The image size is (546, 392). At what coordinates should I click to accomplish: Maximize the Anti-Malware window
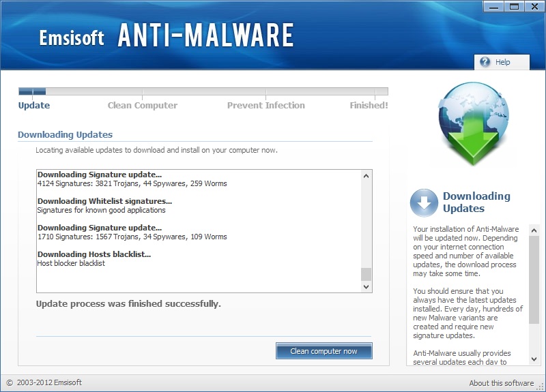[514, 7]
